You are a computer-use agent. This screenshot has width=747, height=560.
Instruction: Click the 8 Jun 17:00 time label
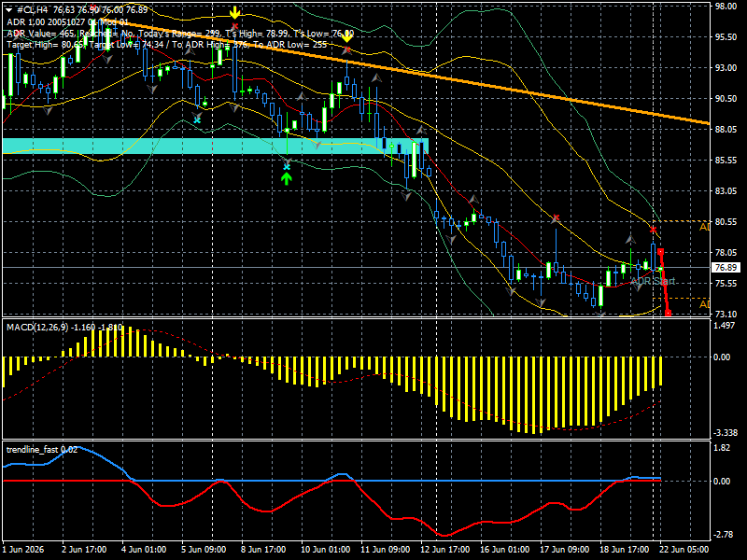click(x=263, y=550)
